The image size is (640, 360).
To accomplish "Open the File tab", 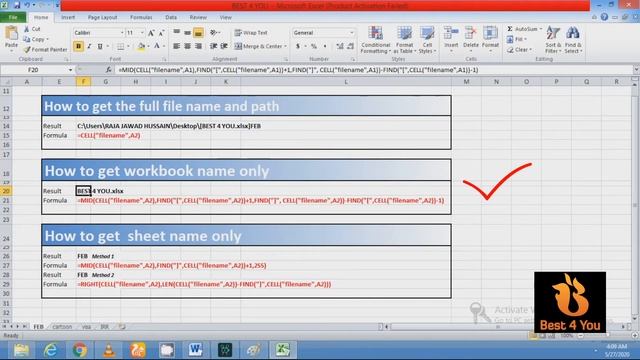I will (13, 17).
